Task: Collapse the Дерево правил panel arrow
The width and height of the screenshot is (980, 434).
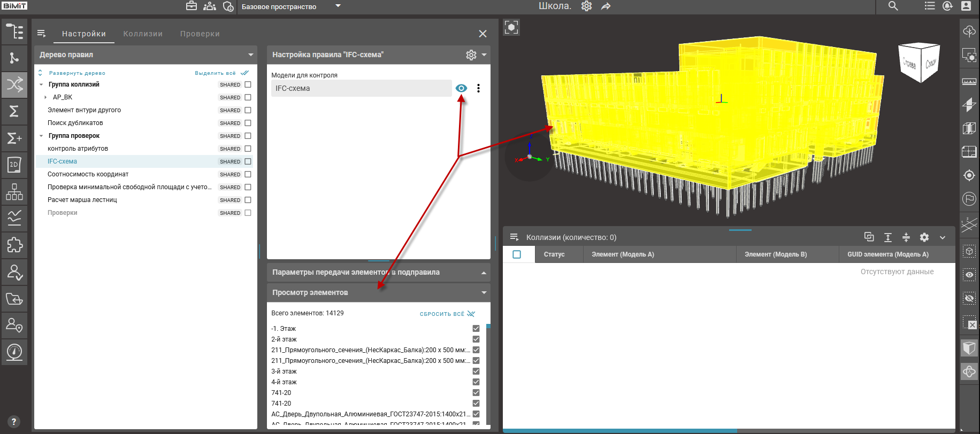Action: click(250, 55)
